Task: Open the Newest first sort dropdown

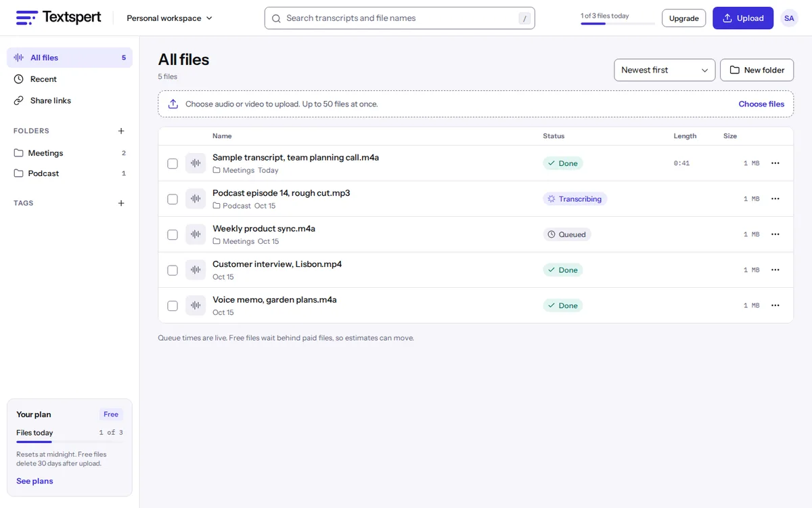Action: (x=664, y=70)
